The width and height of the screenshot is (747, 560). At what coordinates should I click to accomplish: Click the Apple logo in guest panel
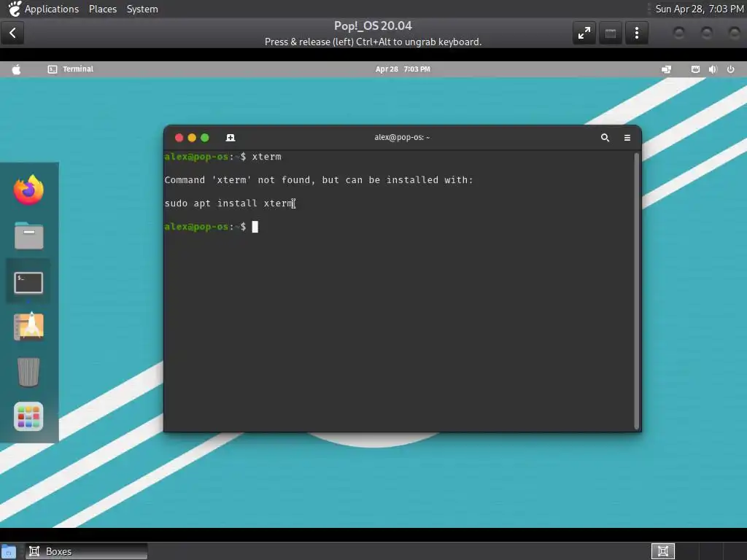(x=16, y=69)
